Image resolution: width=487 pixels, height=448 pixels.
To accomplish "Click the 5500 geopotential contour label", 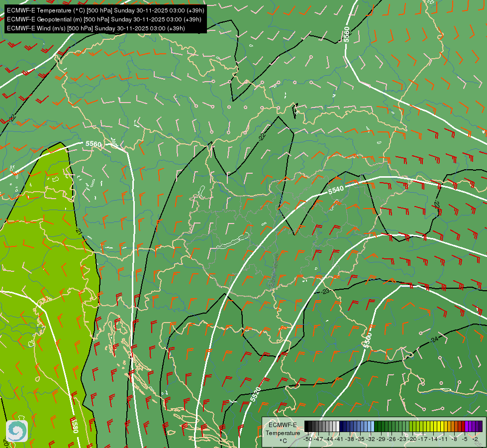I will pyautogui.click(x=368, y=340).
